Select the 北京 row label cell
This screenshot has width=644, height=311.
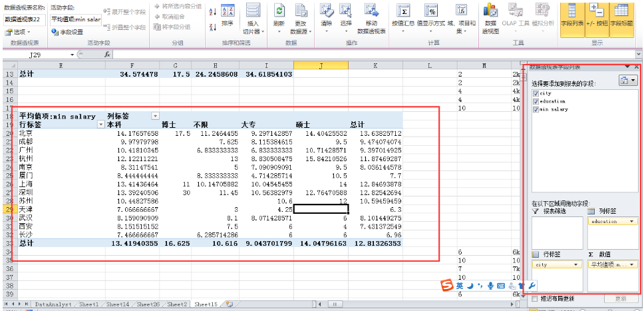(x=61, y=133)
